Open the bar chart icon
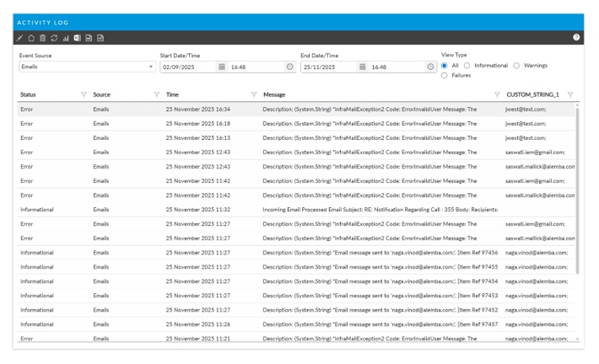The width and height of the screenshot is (599, 364). click(x=64, y=39)
